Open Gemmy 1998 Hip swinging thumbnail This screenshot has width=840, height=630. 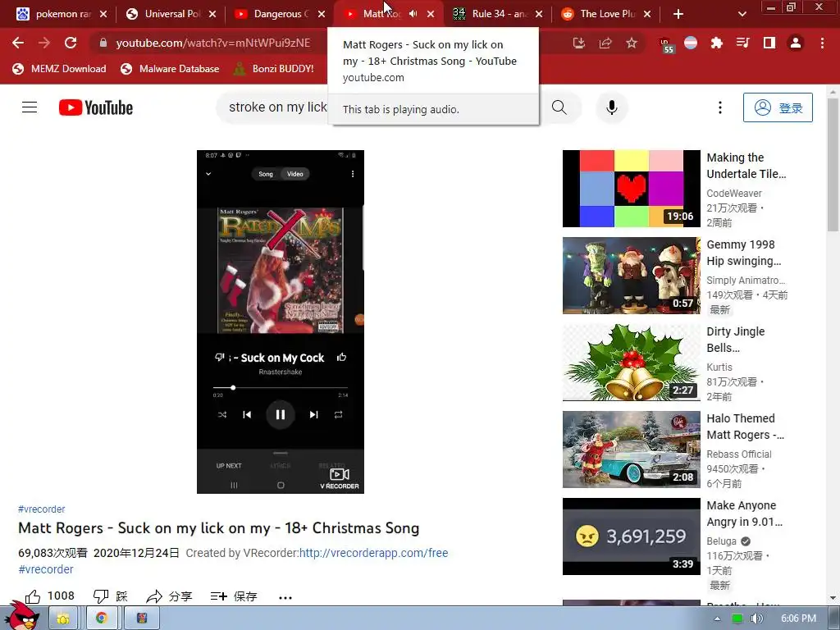(x=631, y=276)
